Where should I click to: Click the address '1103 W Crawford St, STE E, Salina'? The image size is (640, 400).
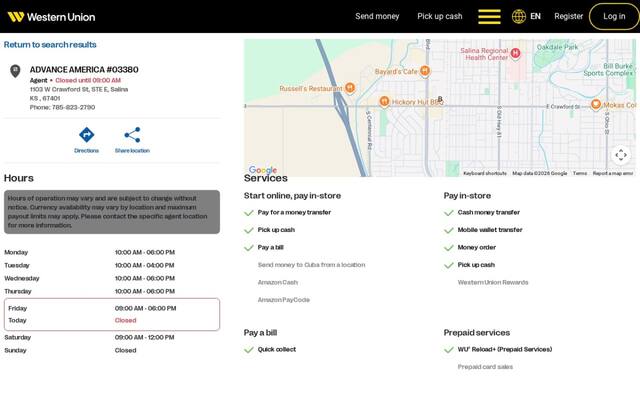[x=79, y=89]
